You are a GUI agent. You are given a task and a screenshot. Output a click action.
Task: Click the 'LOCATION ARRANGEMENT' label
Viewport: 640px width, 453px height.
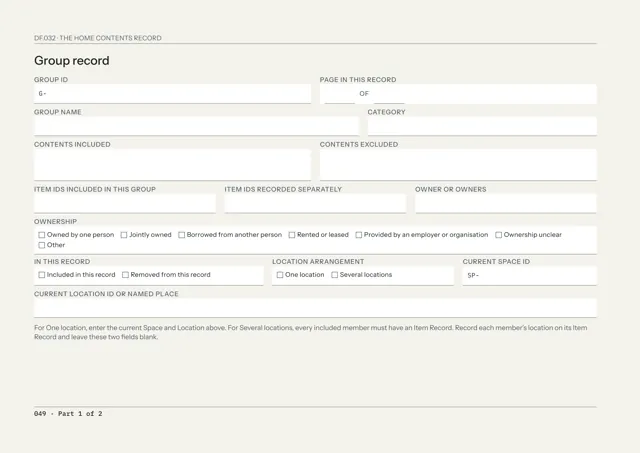(x=318, y=262)
